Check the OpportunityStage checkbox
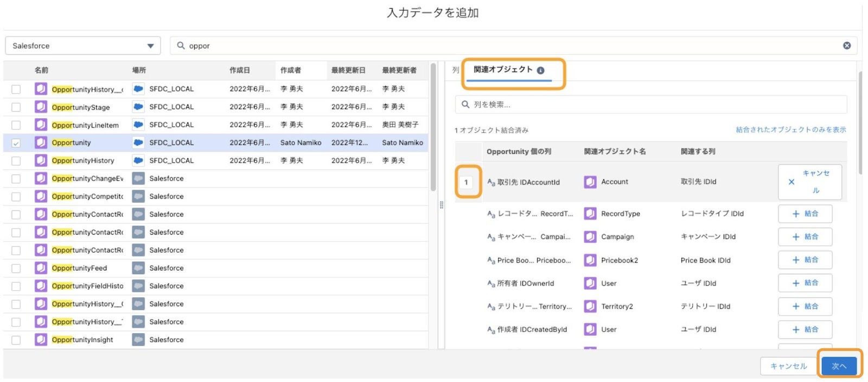Screen dimensions: 868x382 point(16,107)
